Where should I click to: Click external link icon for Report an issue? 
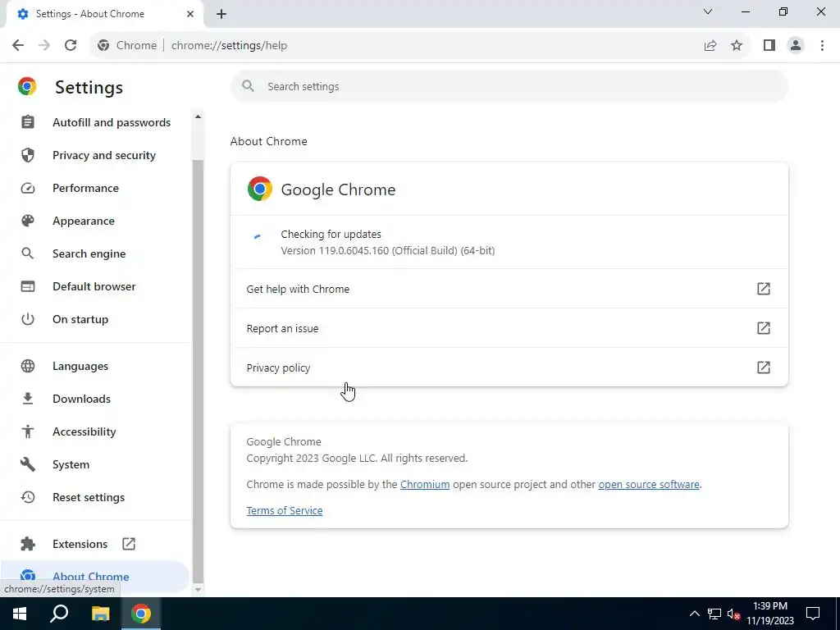click(x=764, y=328)
